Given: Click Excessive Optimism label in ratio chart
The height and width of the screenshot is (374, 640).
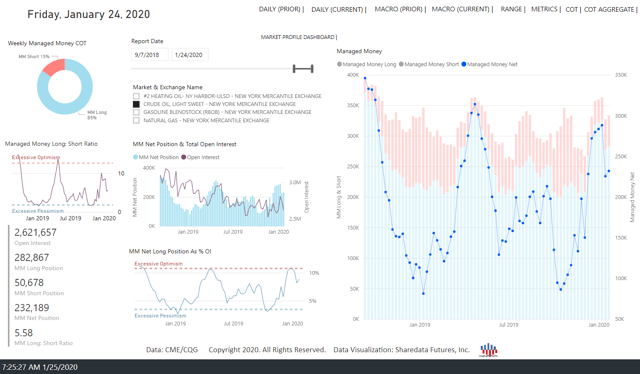Looking at the screenshot, I should pyautogui.click(x=36, y=157).
